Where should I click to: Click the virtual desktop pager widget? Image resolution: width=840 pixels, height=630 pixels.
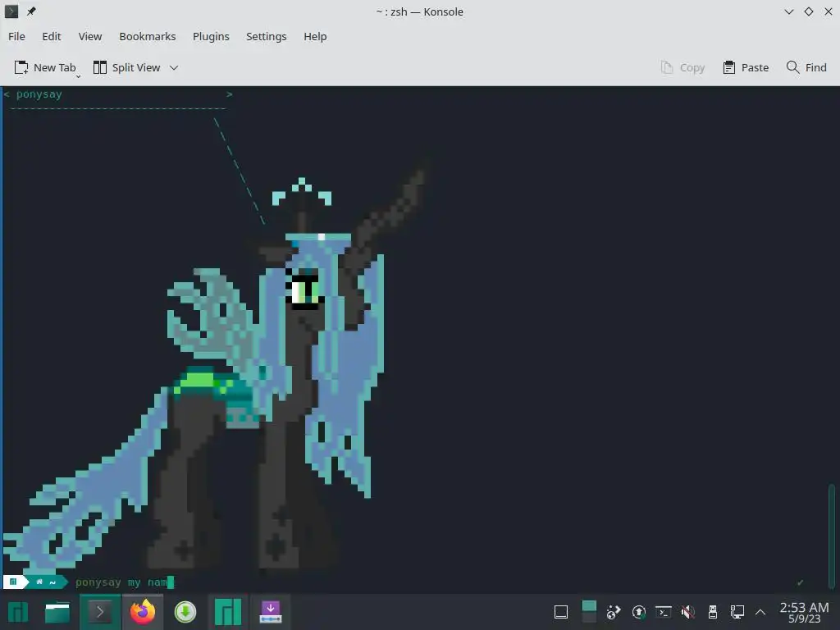[589, 612]
